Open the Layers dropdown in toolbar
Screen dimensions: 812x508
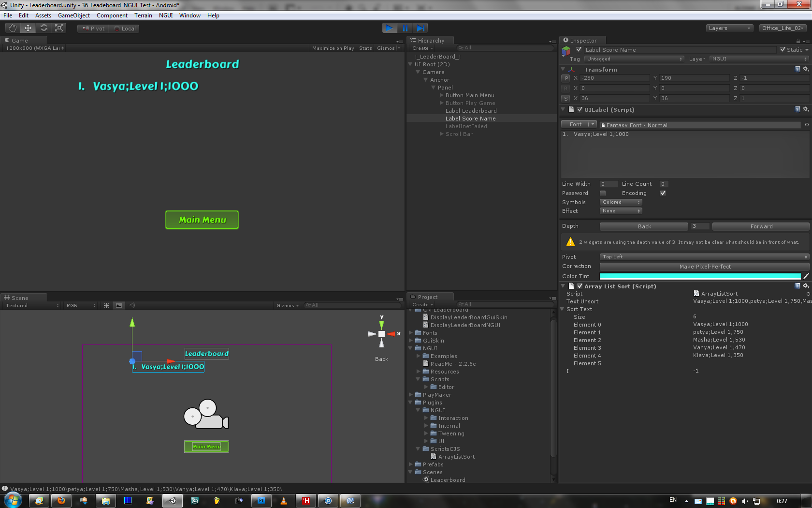pos(729,28)
